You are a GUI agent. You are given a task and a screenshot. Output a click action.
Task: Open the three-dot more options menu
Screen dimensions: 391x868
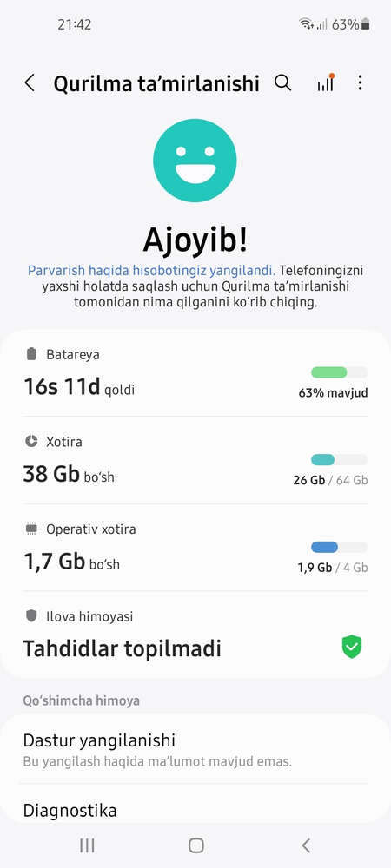click(360, 83)
